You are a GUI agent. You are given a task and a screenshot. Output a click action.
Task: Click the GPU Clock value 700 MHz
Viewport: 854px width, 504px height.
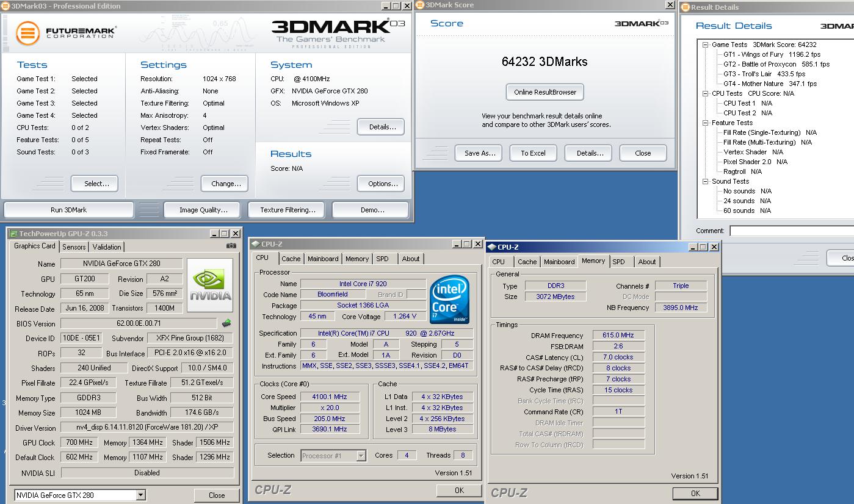tap(78, 442)
